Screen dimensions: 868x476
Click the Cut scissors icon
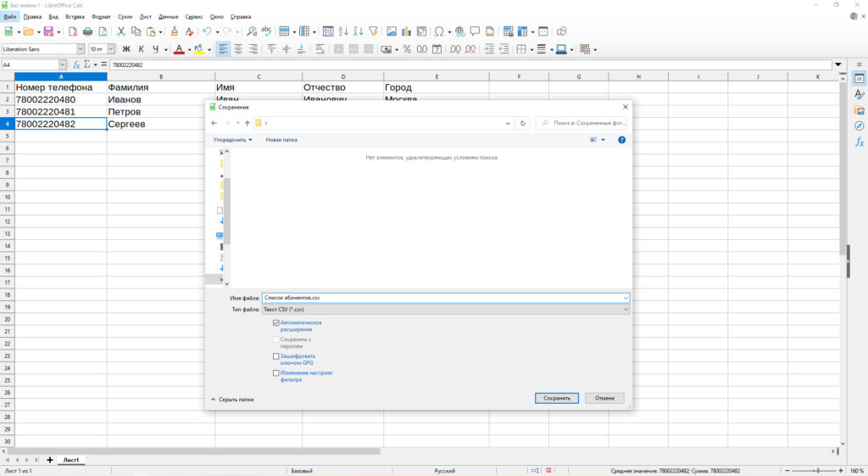pyautogui.click(x=122, y=31)
